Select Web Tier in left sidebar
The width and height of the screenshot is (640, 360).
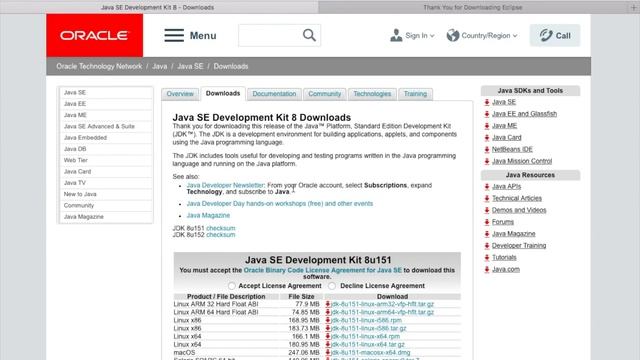coord(106,160)
